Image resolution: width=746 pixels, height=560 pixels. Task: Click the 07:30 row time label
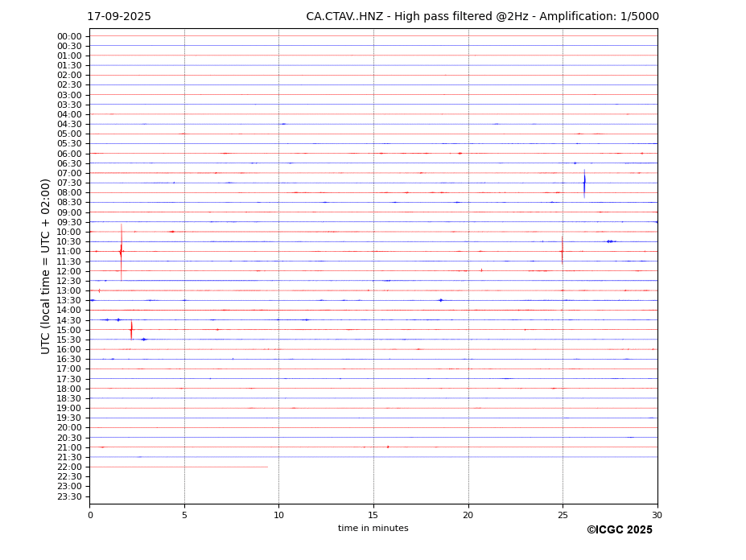click(69, 183)
